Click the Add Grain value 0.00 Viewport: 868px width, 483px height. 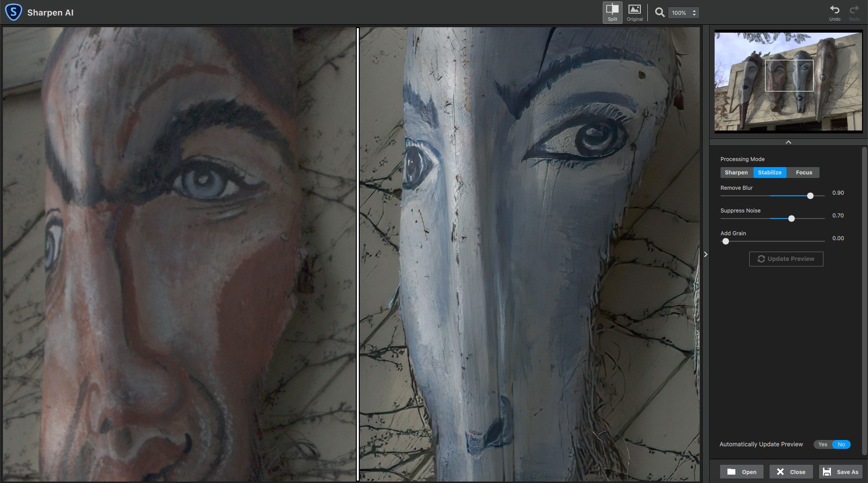point(838,238)
